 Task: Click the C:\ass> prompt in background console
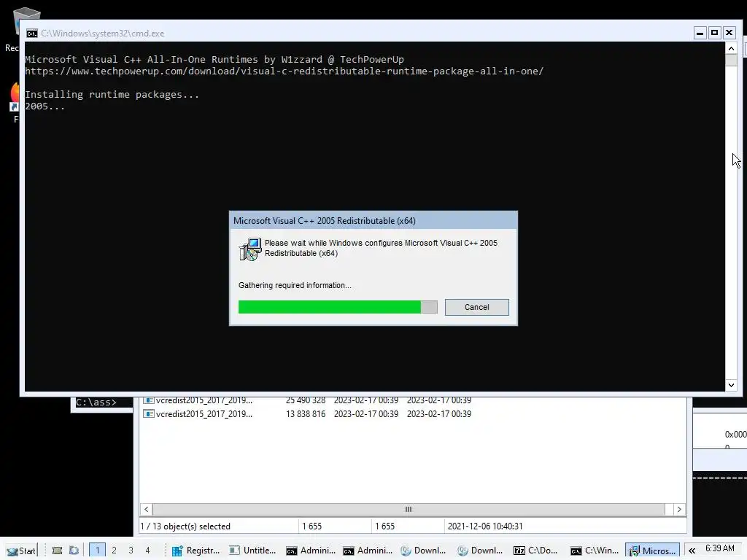click(x=96, y=402)
